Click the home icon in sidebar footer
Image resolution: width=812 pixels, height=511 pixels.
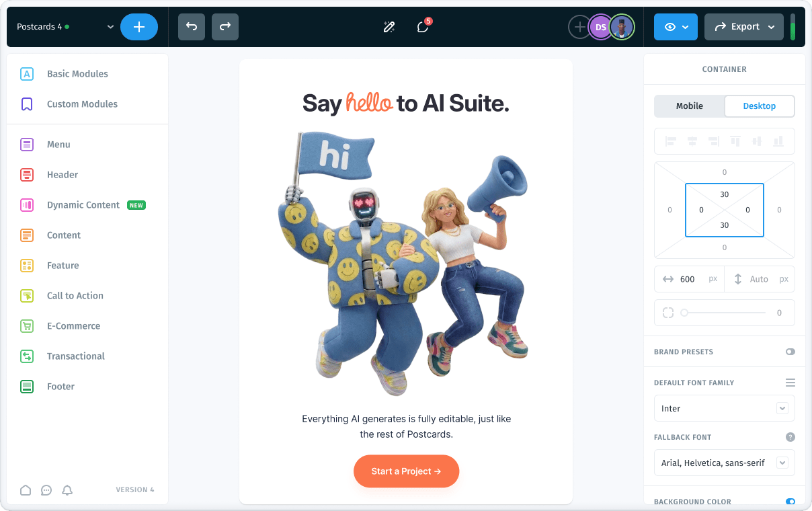26,490
